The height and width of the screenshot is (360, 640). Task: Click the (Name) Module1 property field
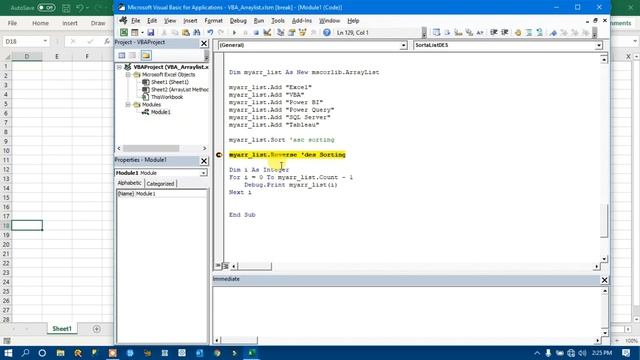click(162, 193)
